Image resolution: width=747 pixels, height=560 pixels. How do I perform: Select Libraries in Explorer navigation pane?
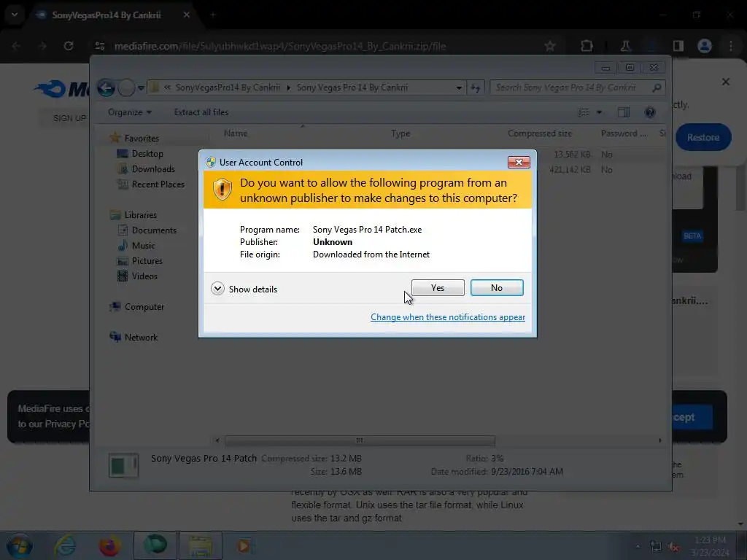point(141,215)
